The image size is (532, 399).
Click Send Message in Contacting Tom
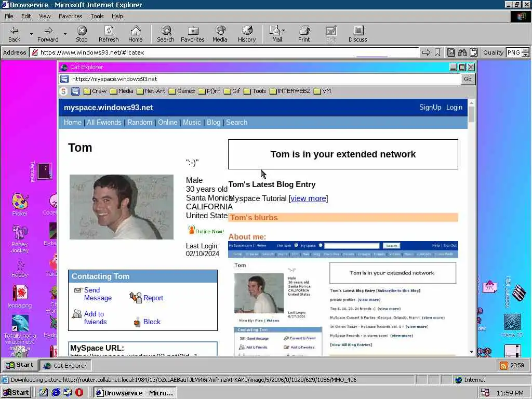98,294
